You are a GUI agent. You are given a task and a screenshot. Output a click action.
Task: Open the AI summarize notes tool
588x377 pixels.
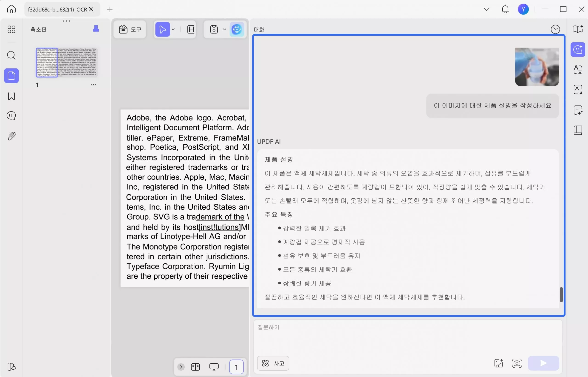pyautogui.click(x=578, y=110)
